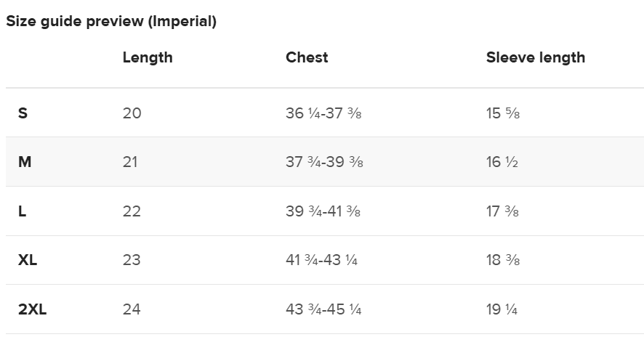The height and width of the screenshot is (337, 644).
Task: Select the Length column header
Action: tap(148, 57)
